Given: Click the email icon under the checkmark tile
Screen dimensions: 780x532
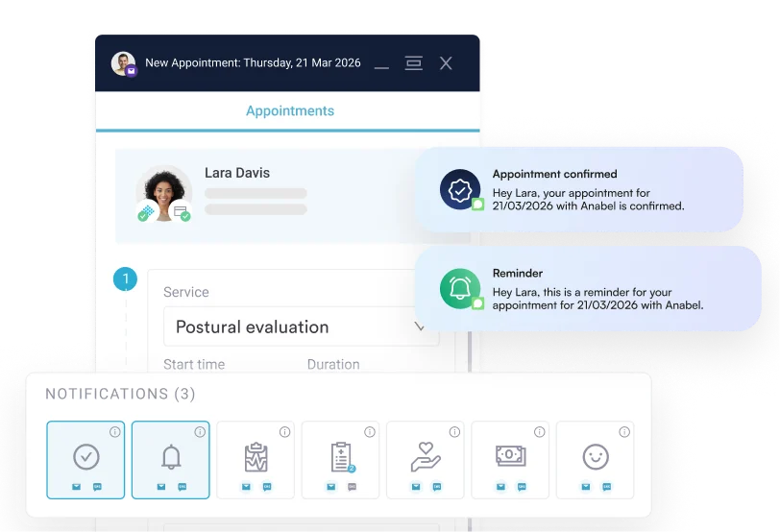Looking at the screenshot, I should tap(76, 487).
